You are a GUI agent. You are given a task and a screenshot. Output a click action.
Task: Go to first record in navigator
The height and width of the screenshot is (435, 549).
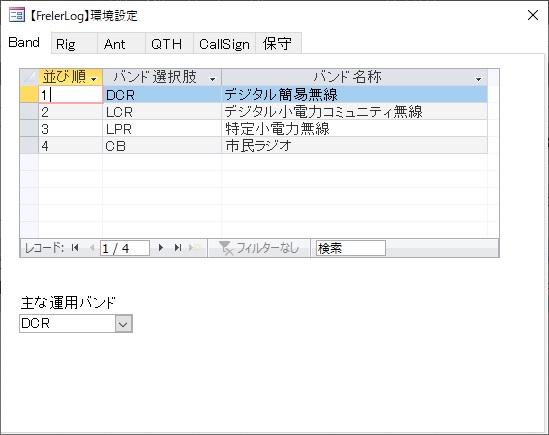(x=75, y=248)
